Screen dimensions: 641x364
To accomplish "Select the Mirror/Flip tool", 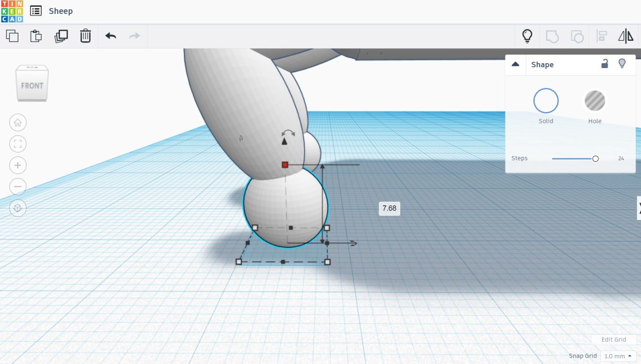I will (626, 36).
